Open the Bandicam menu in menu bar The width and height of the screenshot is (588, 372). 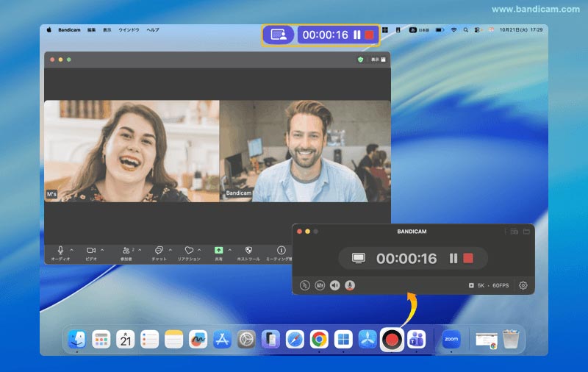point(68,30)
